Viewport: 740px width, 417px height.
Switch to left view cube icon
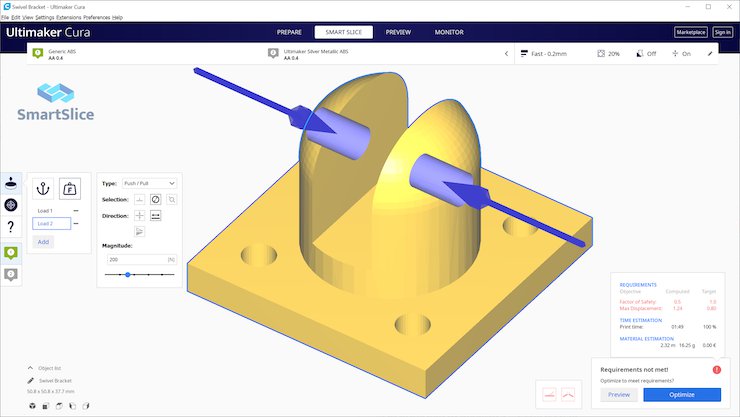point(72,406)
